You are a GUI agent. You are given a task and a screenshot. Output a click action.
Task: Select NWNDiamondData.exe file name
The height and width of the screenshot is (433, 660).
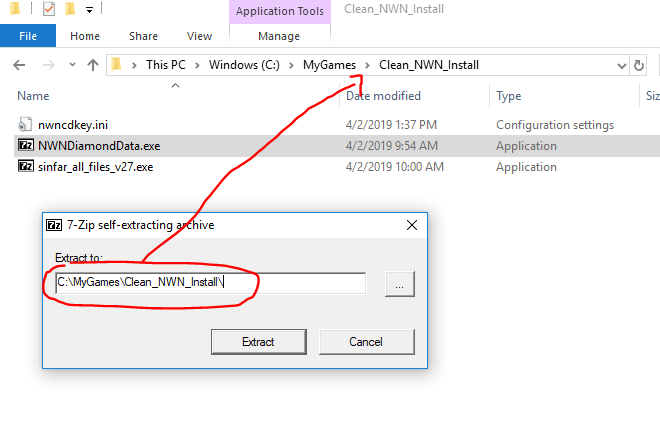[x=99, y=146]
